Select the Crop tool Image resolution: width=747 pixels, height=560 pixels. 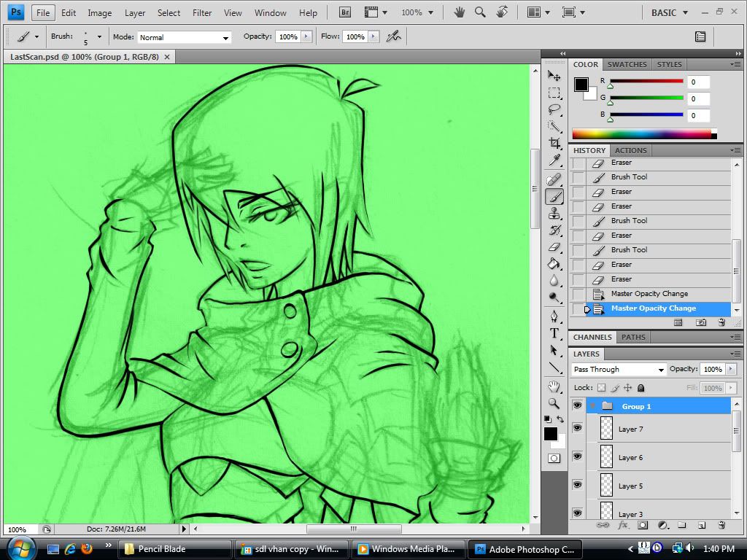tap(554, 143)
